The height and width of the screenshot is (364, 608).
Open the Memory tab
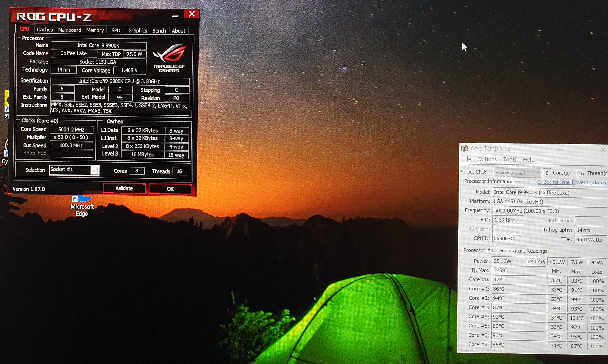pos(95,30)
